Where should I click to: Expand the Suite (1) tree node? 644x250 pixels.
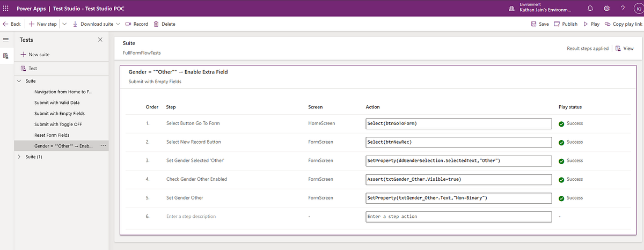20,157
